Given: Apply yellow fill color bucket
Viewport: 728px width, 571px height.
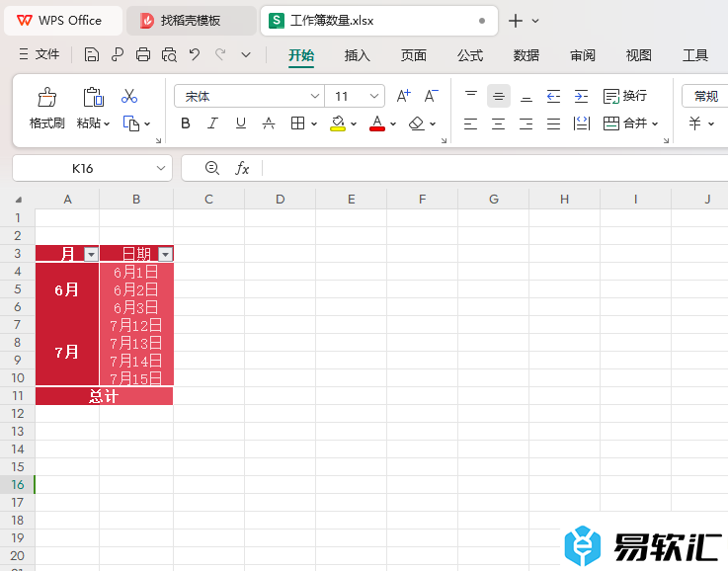Looking at the screenshot, I should (x=338, y=123).
